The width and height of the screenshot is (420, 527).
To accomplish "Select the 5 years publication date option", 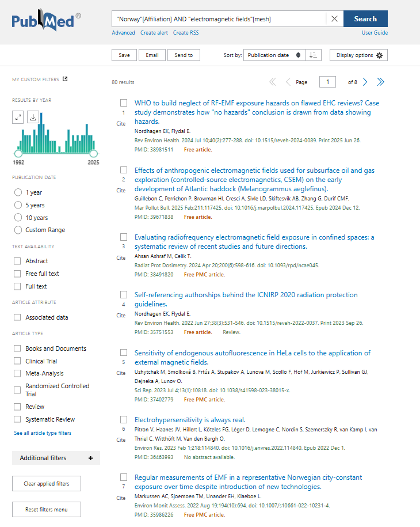I will 19,205.
